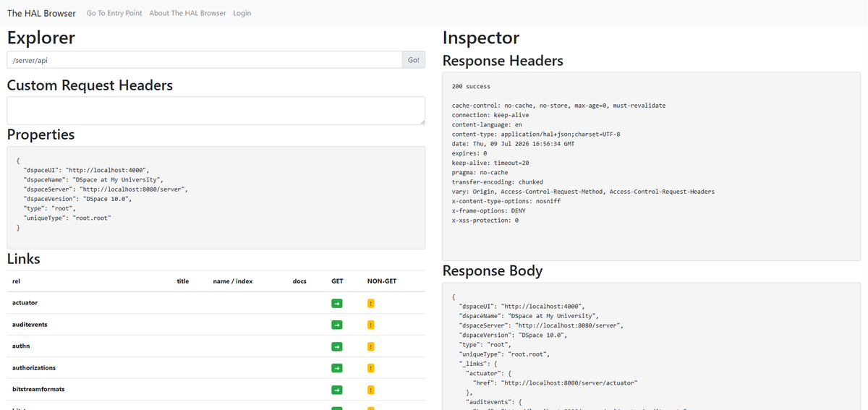Click the x-xss-protection: 0 line
Screen dimensions: 868x410
click(485, 220)
